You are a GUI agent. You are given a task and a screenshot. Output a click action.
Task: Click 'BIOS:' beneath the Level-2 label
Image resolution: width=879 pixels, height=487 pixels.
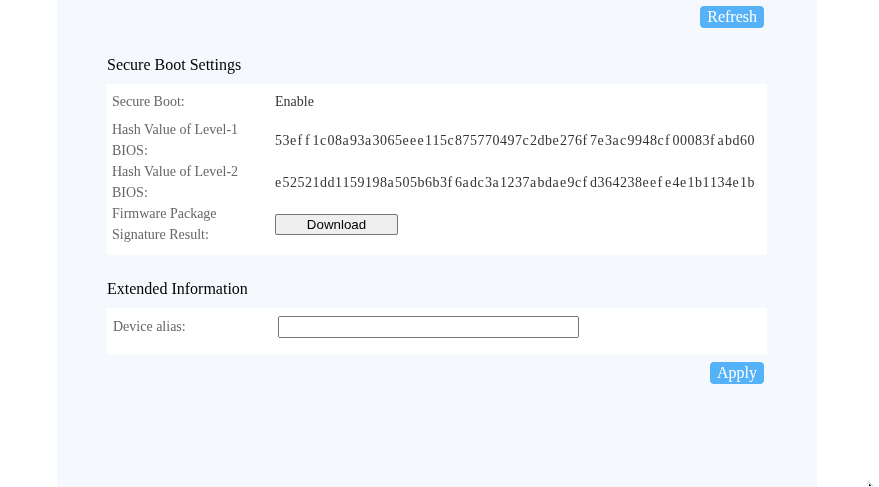[x=130, y=193]
